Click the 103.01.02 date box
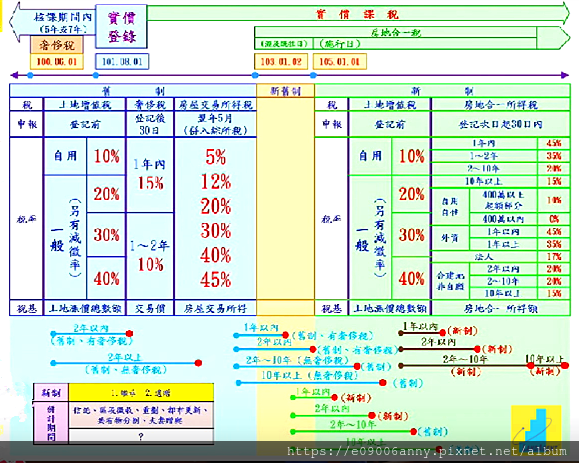The height and width of the screenshot is (463, 579). tap(281, 61)
